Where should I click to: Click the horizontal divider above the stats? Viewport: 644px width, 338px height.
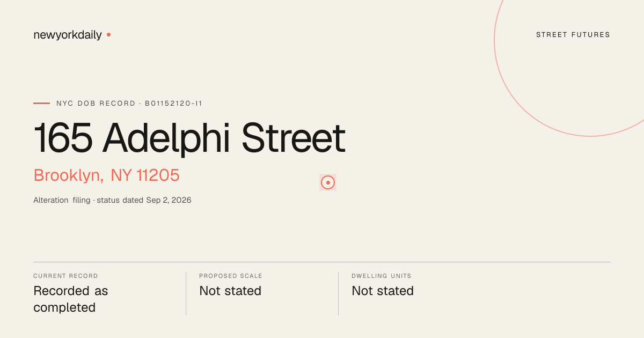tap(322, 262)
